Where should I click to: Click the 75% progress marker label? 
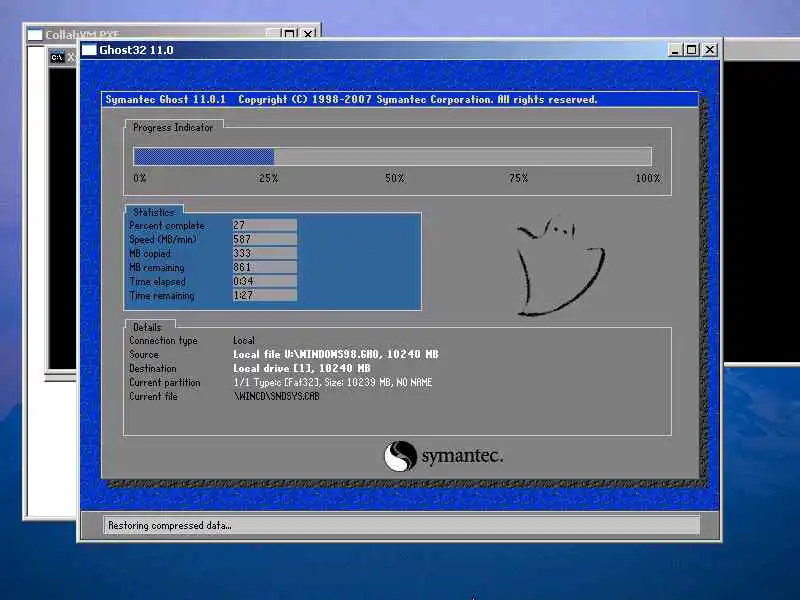pyautogui.click(x=518, y=178)
